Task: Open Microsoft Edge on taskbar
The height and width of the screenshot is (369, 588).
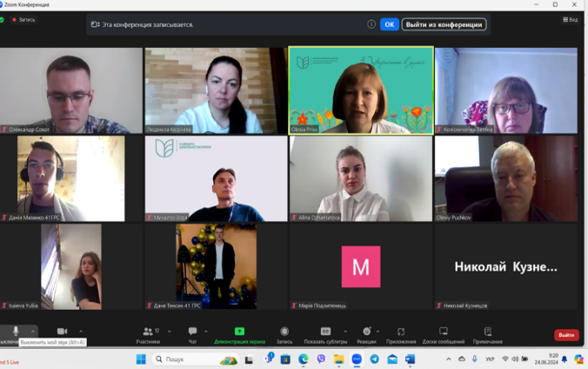Action: coord(303,359)
